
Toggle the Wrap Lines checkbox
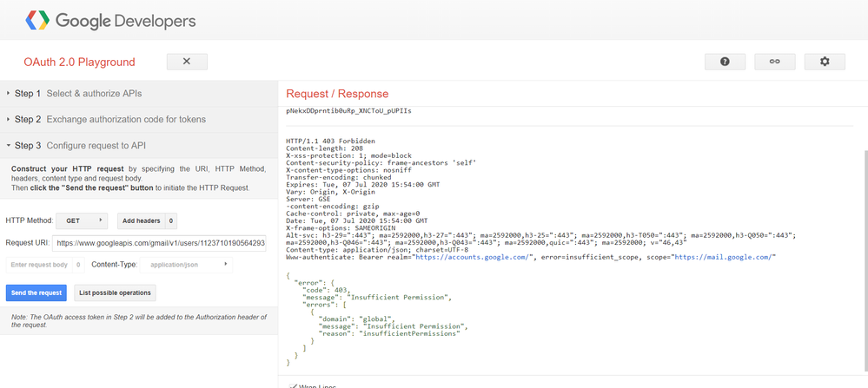pyautogui.click(x=293, y=385)
